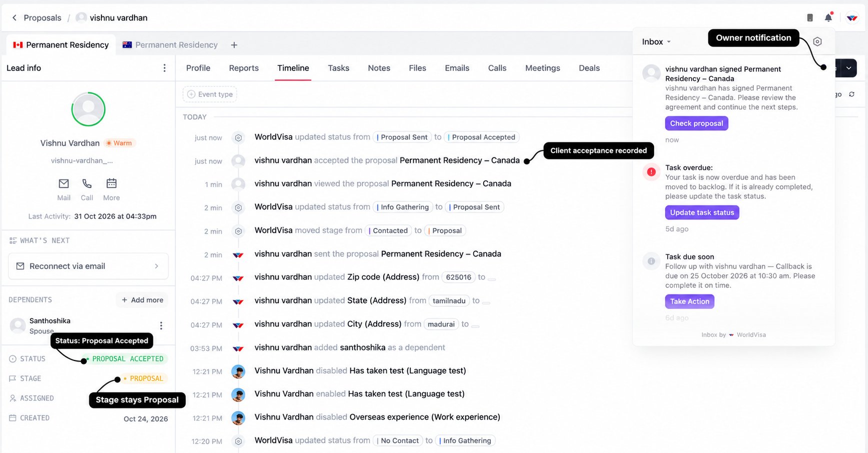The image size is (868, 453).
Task: Click 'accepted the proposal' timeline entry
Action: (x=387, y=160)
